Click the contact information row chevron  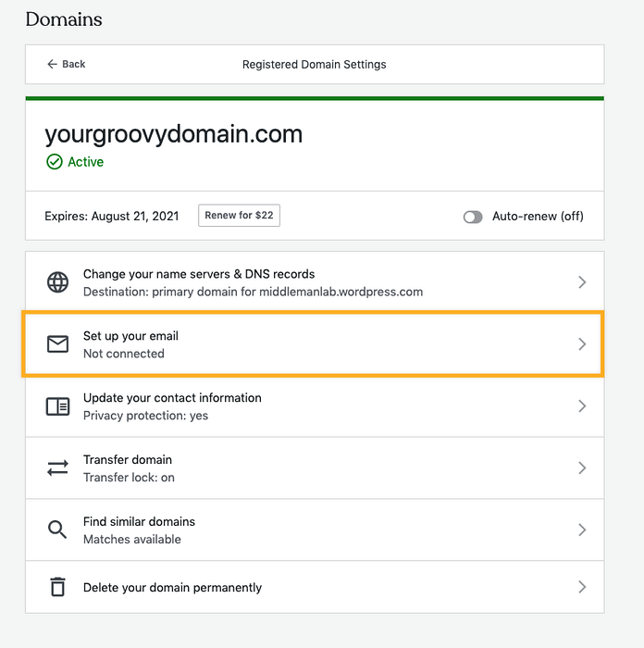pyautogui.click(x=582, y=406)
